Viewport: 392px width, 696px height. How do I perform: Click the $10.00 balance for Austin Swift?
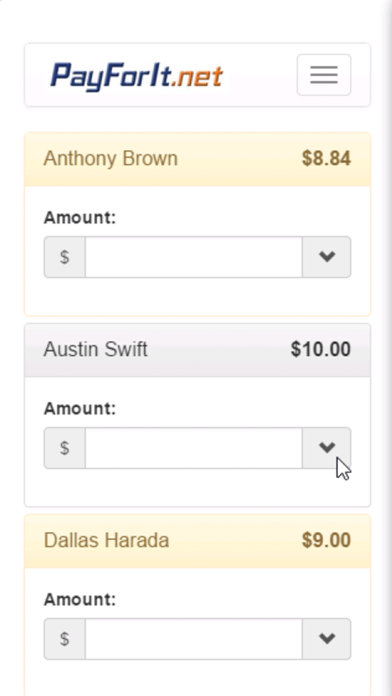[x=321, y=349]
